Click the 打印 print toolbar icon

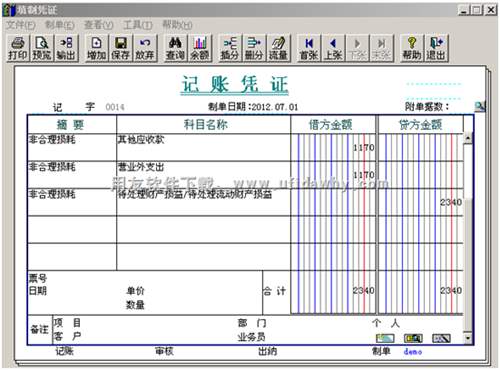pos(18,48)
